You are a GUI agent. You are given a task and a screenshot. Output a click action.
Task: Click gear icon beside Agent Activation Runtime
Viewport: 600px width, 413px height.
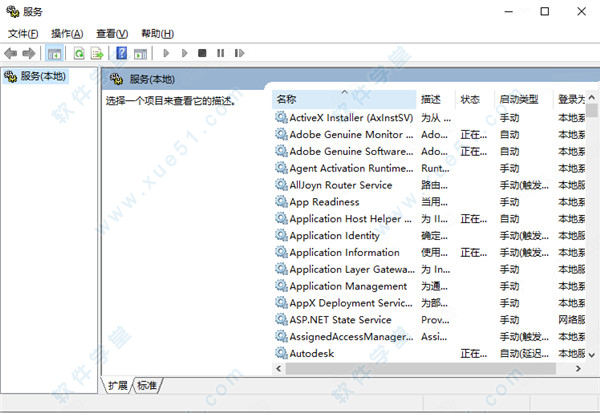(x=281, y=168)
